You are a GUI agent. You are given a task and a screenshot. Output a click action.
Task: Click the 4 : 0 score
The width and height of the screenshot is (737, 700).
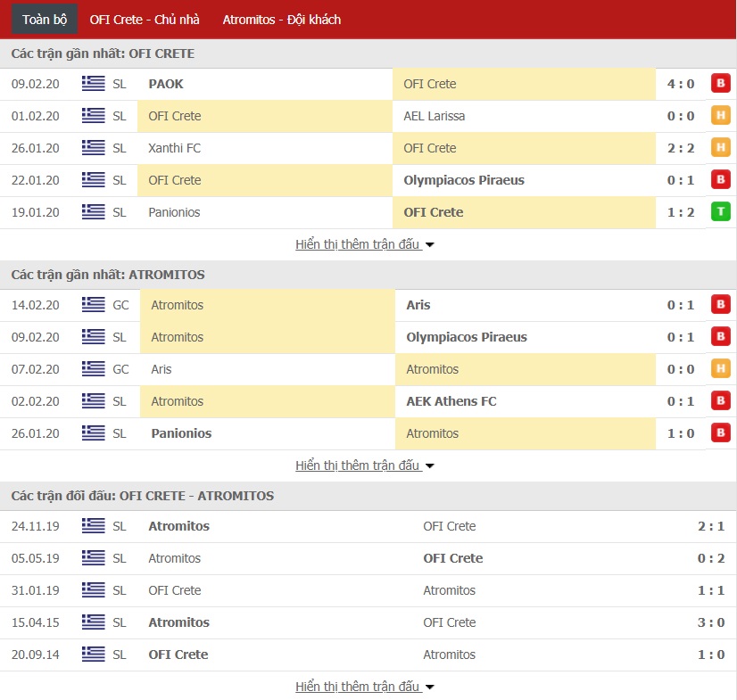point(681,84)
